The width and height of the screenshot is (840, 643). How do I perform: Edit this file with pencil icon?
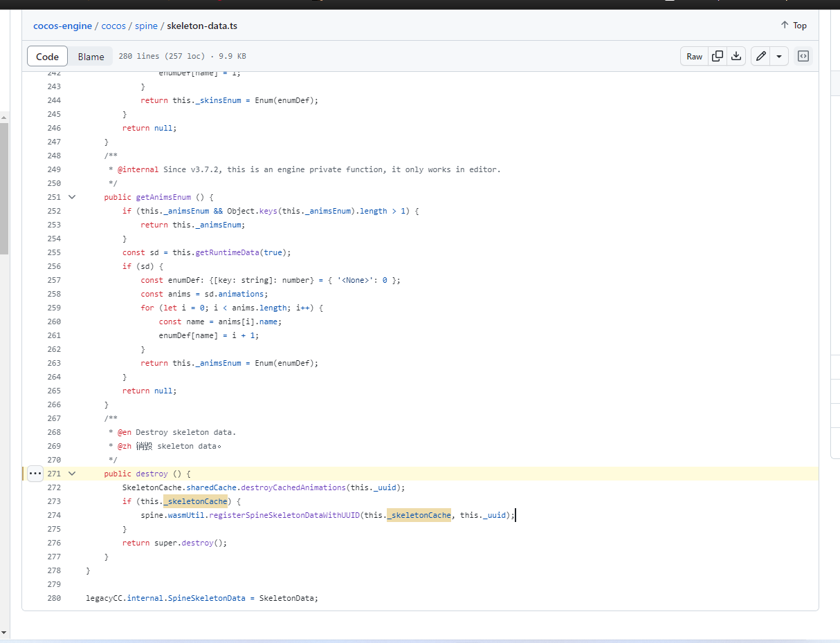click(761, 57)
